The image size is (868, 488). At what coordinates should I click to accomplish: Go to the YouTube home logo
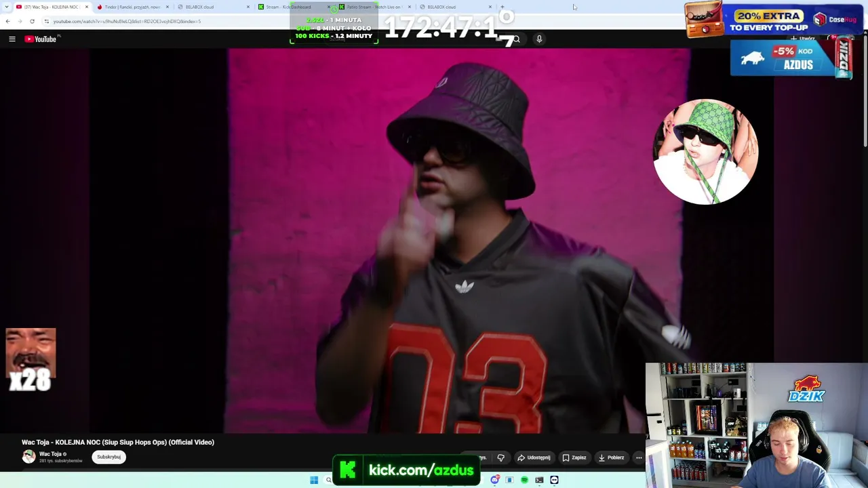point(41,39)
